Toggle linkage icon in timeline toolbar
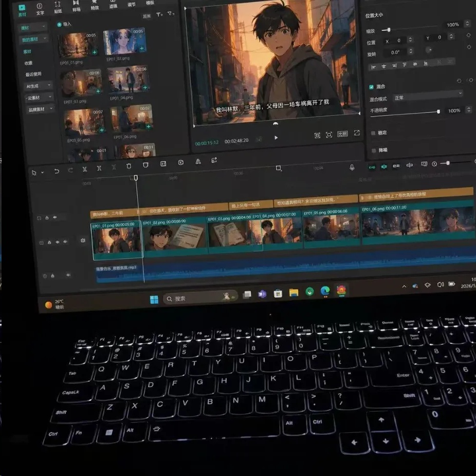The height and width of the screenshot is (476, 476). [x=396, y=166]
